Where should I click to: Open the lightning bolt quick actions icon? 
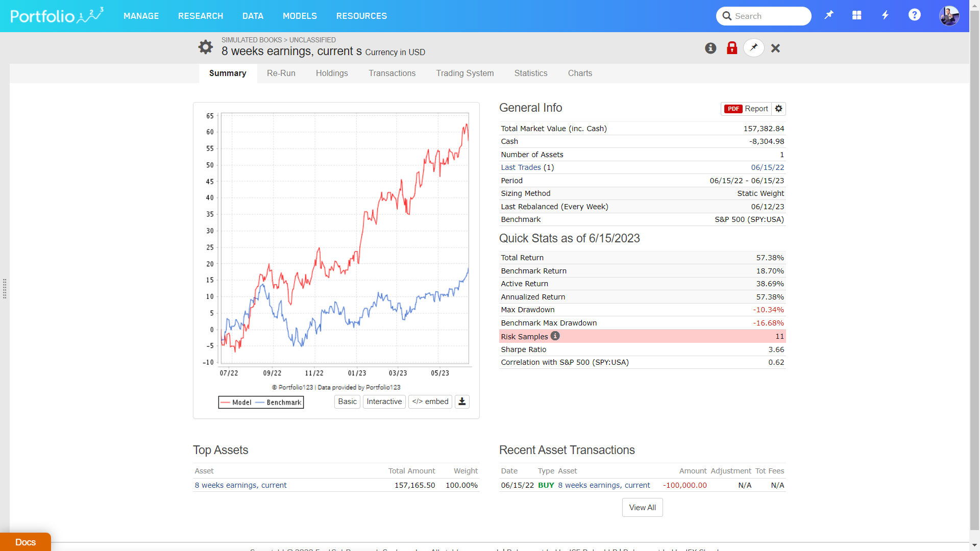[x=886, y=15]
